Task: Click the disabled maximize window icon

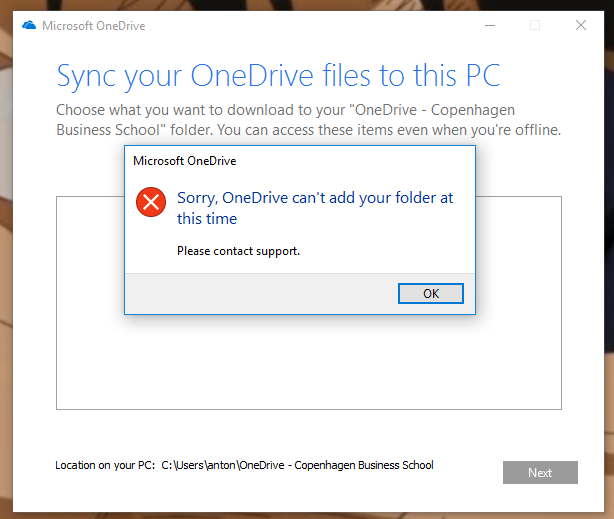Action: coord(535,25)
